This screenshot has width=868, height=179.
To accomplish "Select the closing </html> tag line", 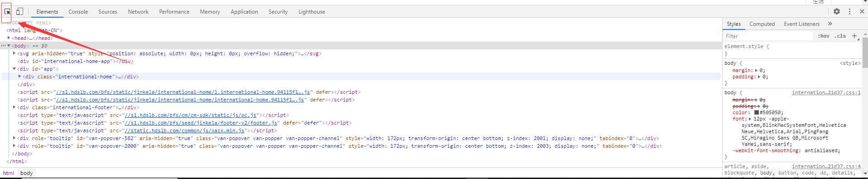I will pyautogui.click(x=17, y=161).
